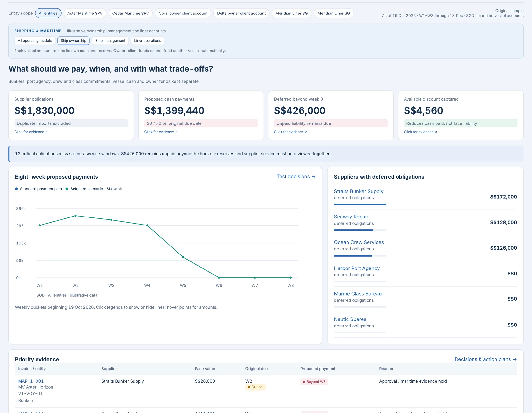Open Seaway Repair supplier link
Viewport: 532px width, 413px height.
(x=351, y=217)
